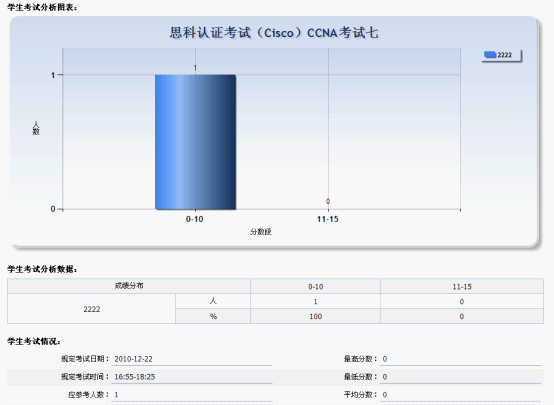Image resolution: width=554 pixels, height=405 pixels.
Task: Click the 规定考试时间 field showing 16:55-18:25
Action: [192, 377]
